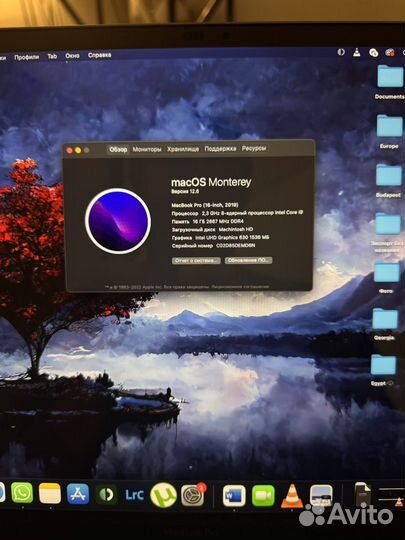This screenshot has width=405, height=540.
Task: Click the Intel Core i9 processor line
Action: pos(237,213)
